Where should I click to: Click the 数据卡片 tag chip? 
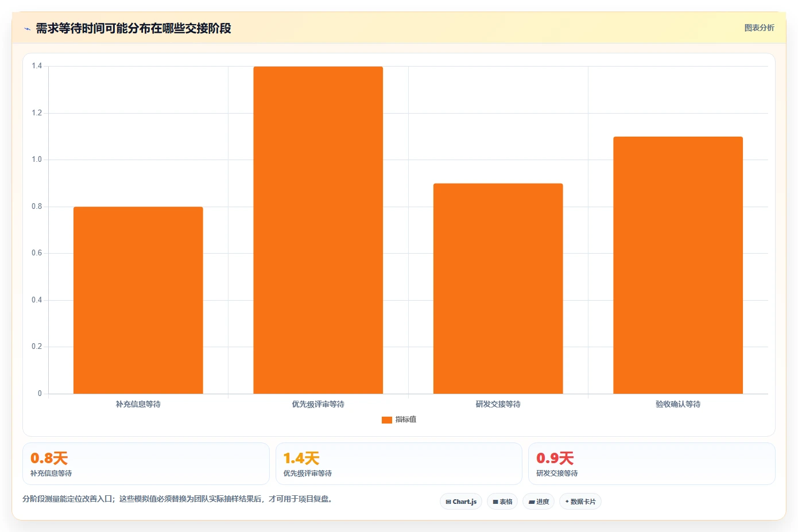tap(580, 502)
